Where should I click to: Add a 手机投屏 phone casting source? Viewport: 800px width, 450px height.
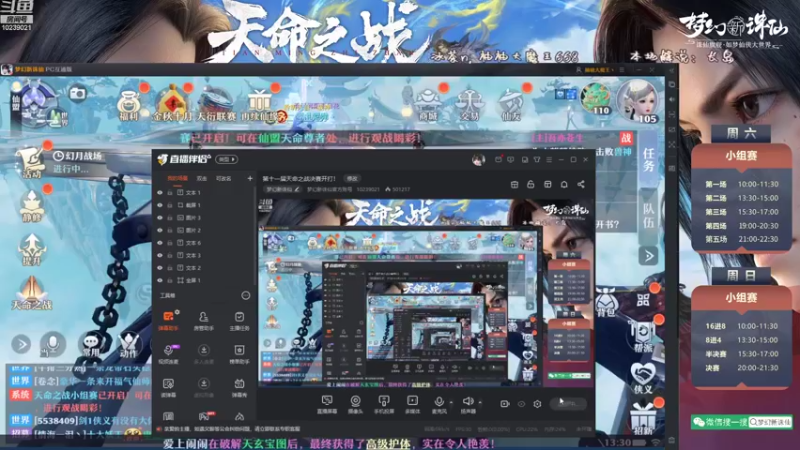(x=384, y=405)
